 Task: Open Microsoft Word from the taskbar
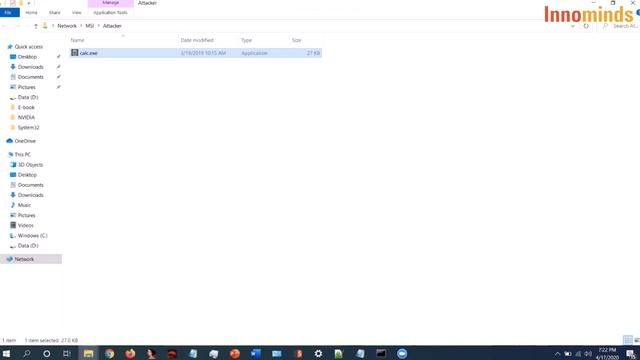(x=256, y=353)
